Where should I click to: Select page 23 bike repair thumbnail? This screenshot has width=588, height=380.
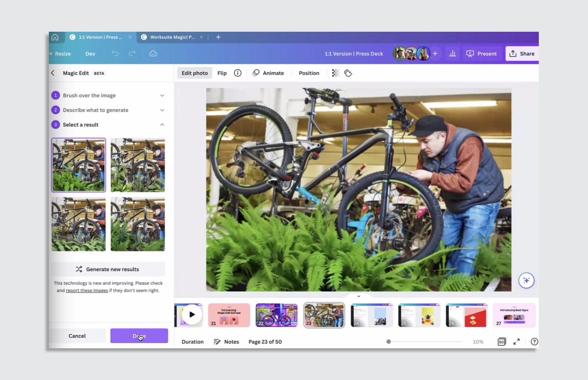tap(324, 315)
